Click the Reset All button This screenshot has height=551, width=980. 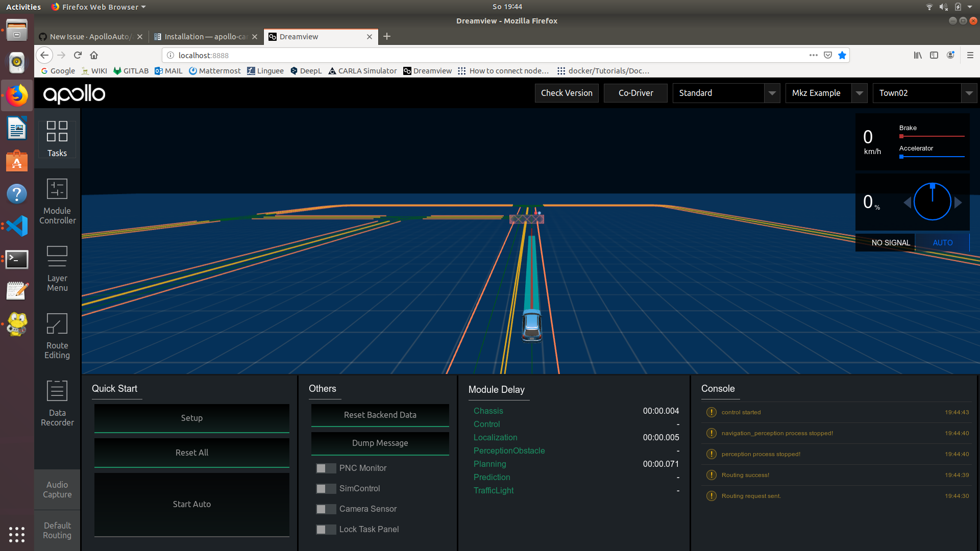click(191, 453)
